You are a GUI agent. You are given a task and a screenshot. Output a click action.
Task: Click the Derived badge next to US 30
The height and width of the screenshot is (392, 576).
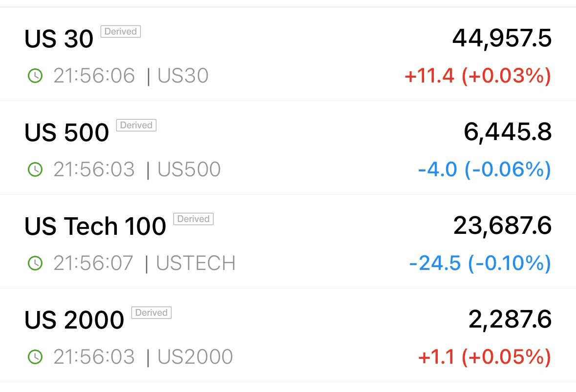tap(121, 32)
